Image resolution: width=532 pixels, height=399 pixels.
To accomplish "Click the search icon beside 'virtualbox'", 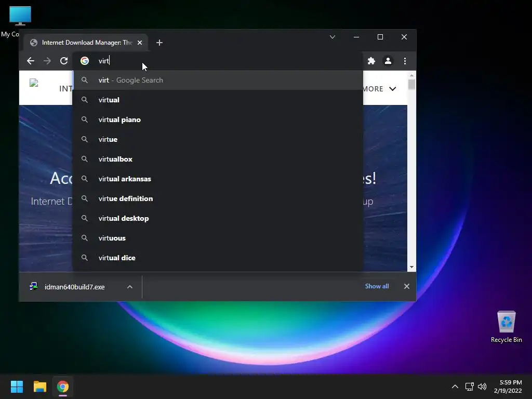I will (85, 159).
